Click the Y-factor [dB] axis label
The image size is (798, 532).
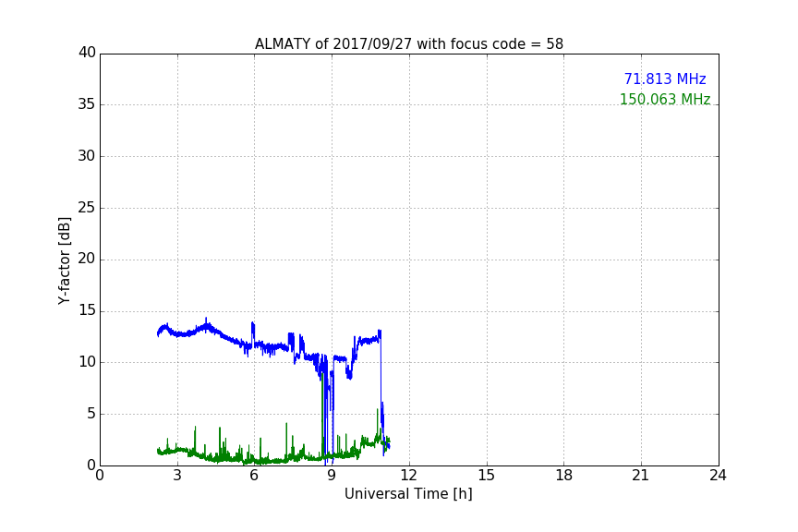point(64,260)
